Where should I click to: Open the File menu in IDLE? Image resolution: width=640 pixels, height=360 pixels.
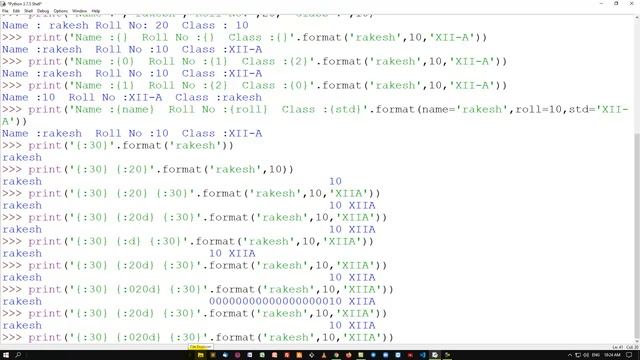tap(5, 11)
